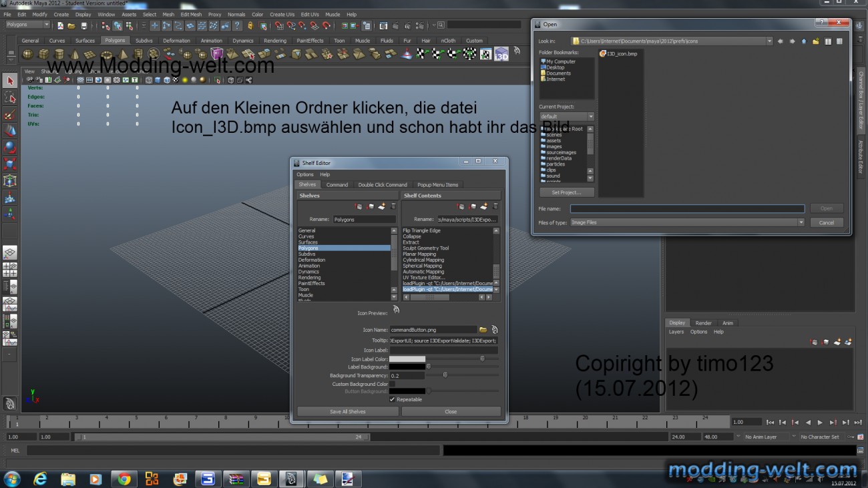
Task: Open Look in path dropdown
Action: tap(769, 41)
